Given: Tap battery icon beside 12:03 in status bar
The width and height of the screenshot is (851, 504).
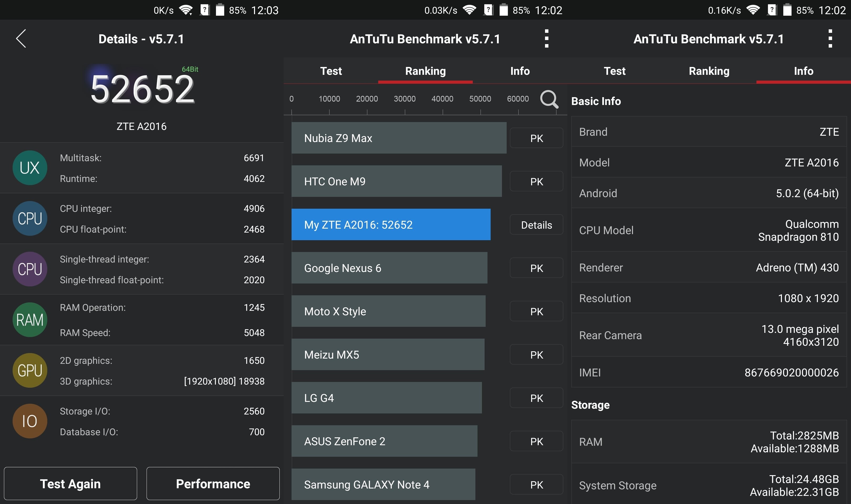Looking at the screenshot, I should pos(220,10).
